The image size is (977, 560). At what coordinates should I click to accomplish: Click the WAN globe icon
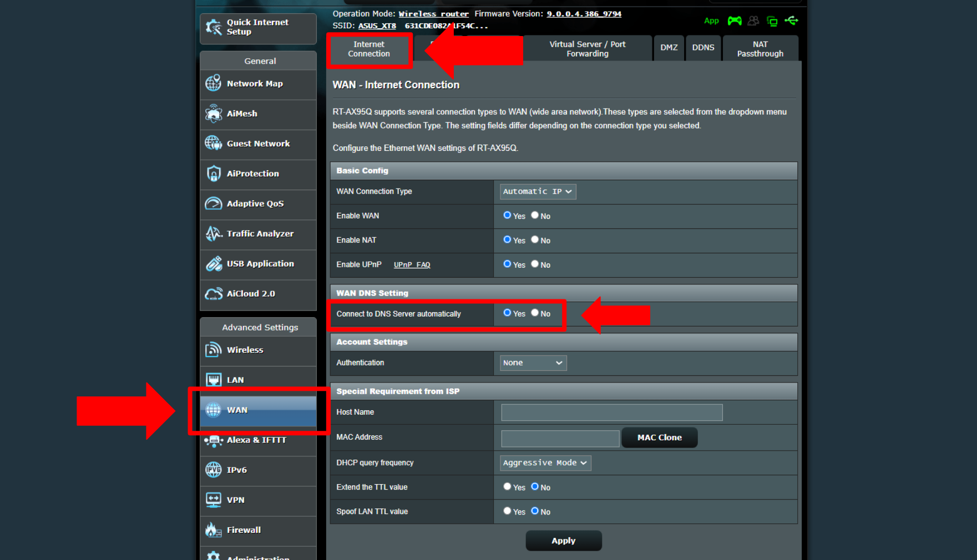pos(214,410)
